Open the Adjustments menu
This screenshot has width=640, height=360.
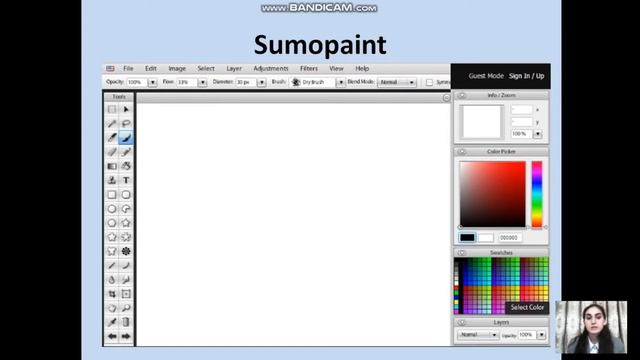(x=271, y=69)
